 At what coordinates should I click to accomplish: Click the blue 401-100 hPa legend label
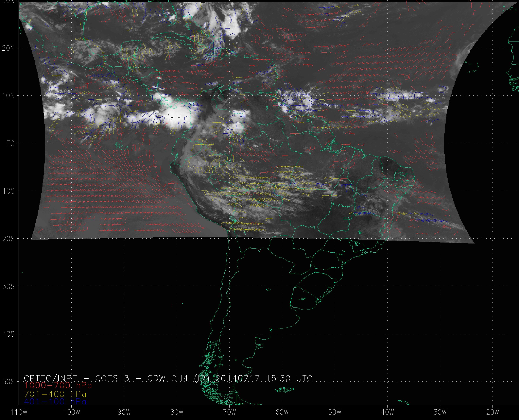point(55,402)
